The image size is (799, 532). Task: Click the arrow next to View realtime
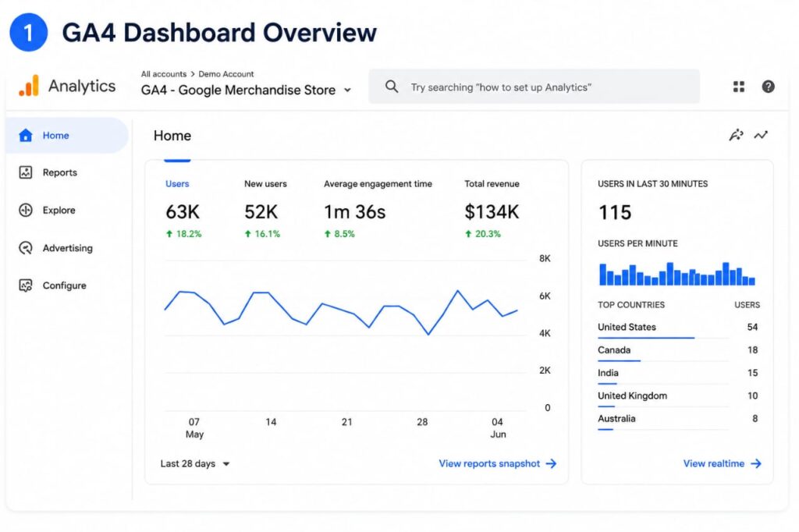pos(756,463)
